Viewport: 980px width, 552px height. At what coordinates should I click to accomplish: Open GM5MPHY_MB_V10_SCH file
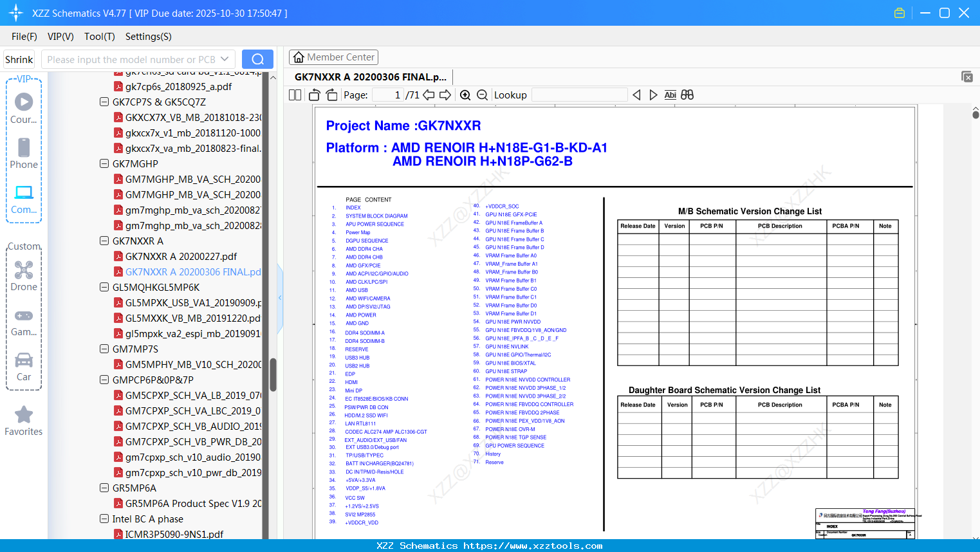click(x=193, y=364)
